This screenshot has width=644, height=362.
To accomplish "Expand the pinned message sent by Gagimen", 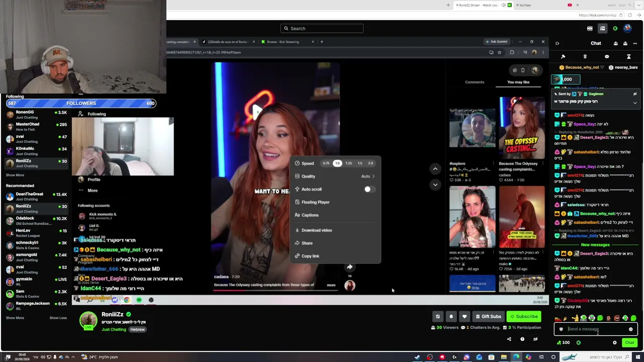I will point(635,103).
